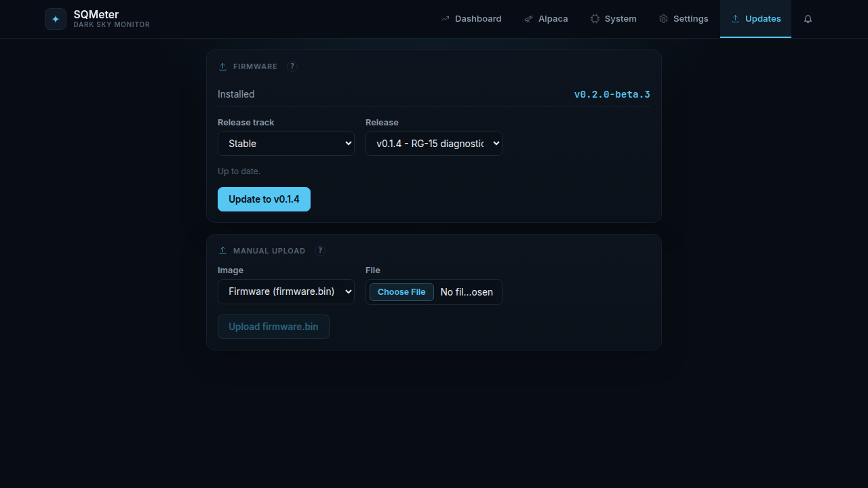Click the Update to v0.1.4 button
The image size is (868, 488).
click(264, 199)
